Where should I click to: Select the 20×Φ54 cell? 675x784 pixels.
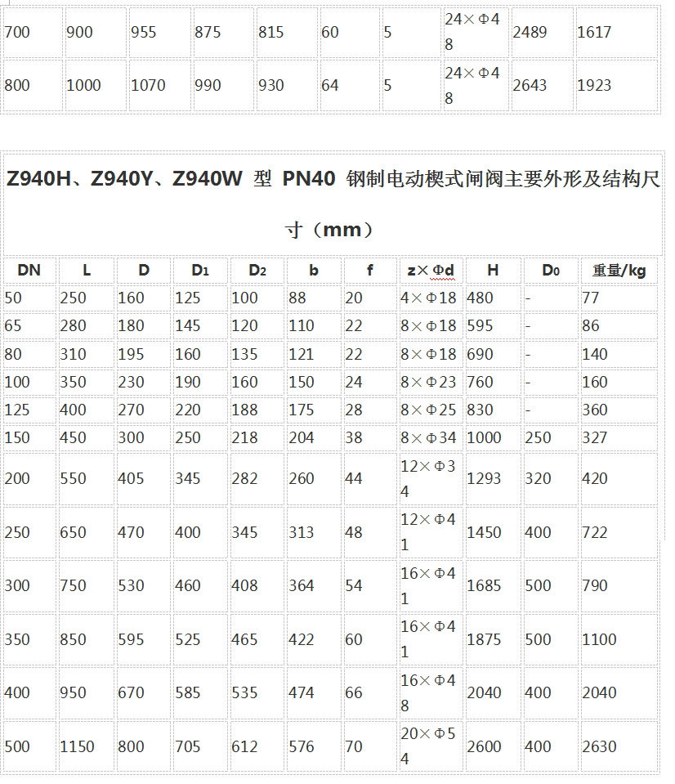429,746
